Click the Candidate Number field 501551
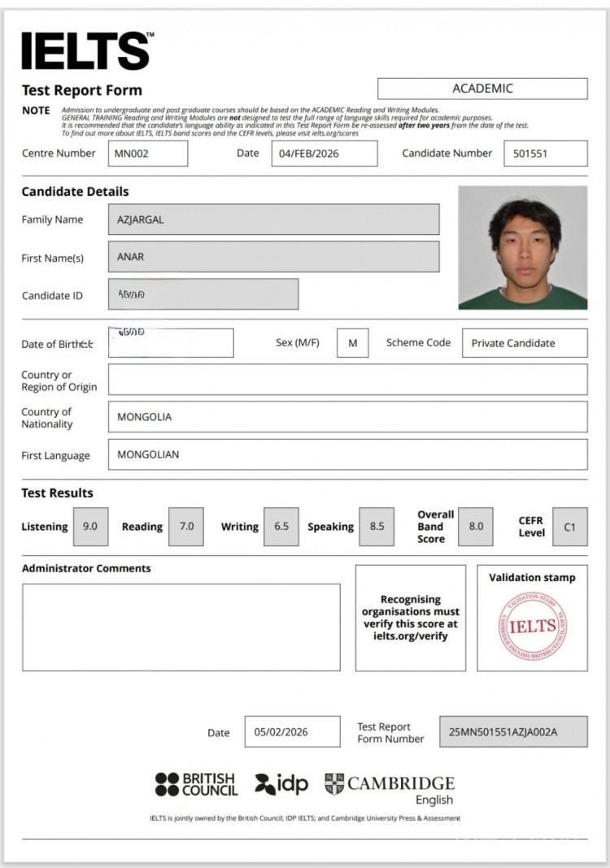This screenshot has height=868, width=610. (545, 154)
